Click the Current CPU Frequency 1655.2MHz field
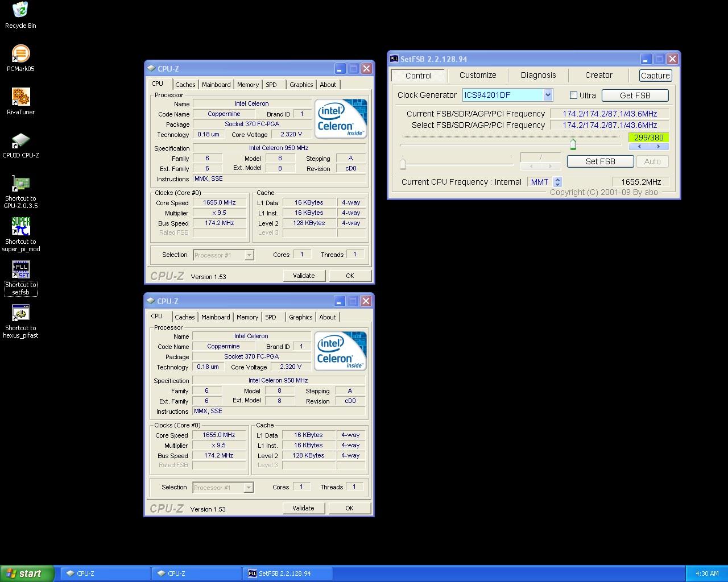 pyautogui.click(x=641, y=182)
